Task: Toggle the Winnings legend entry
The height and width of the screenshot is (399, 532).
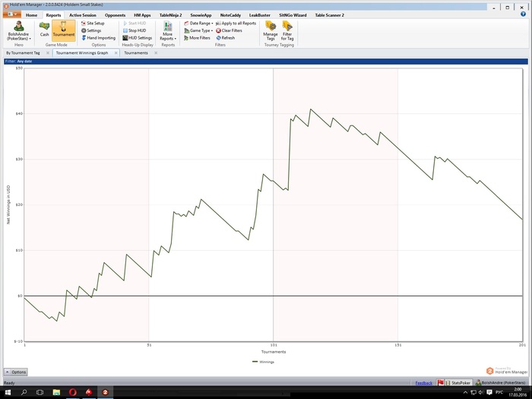Action: click(x=263, y=362)
